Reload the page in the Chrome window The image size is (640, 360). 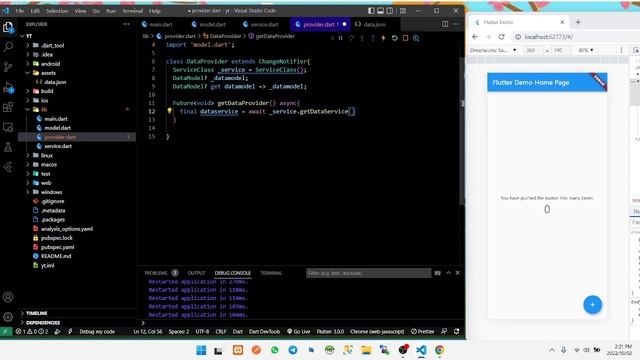point(501,37)
